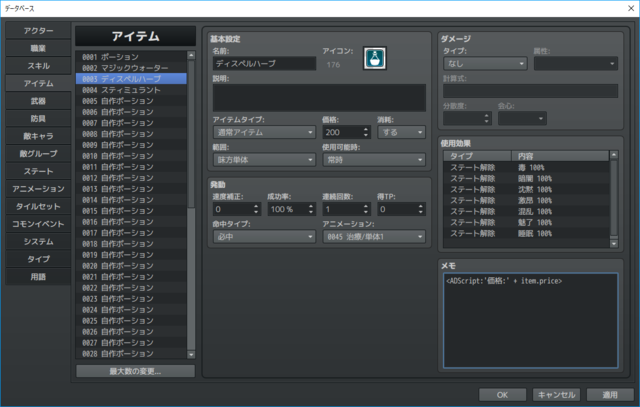Switch to the システム tab

[38, 241]
